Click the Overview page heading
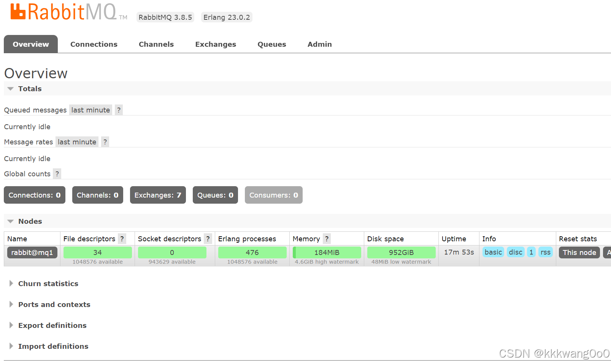Viewport: 611px width, 364px height. tap(36, 73)
